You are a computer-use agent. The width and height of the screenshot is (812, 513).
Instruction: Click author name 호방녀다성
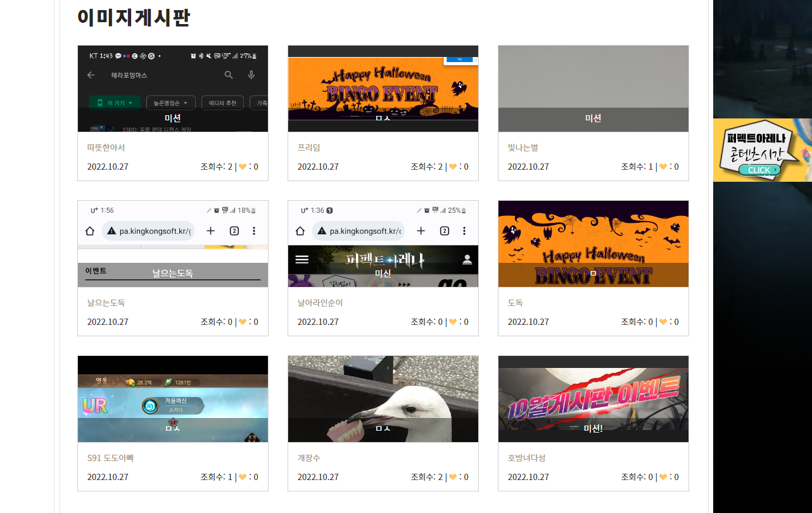click(527, 458)
